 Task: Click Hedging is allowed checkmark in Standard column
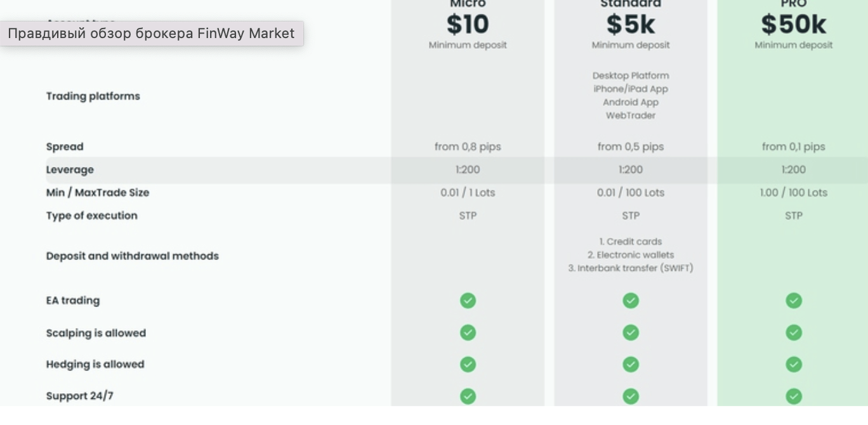[631, 364]
